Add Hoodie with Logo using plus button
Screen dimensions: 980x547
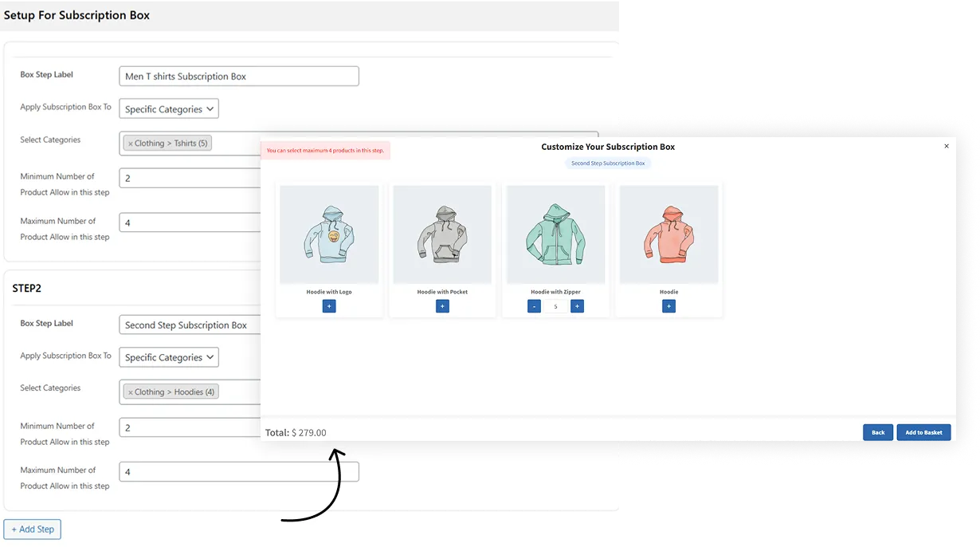pyautogui.click(x=329, y=306)
